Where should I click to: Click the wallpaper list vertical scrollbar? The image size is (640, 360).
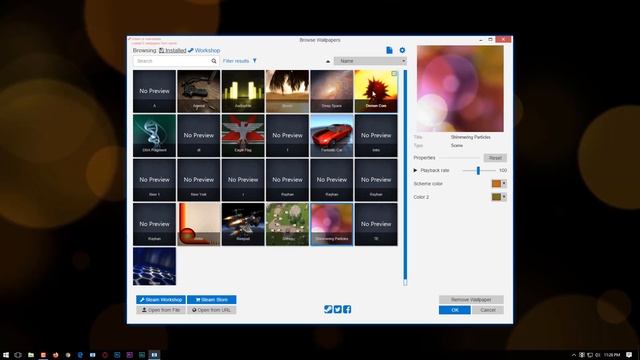[405, 178]
